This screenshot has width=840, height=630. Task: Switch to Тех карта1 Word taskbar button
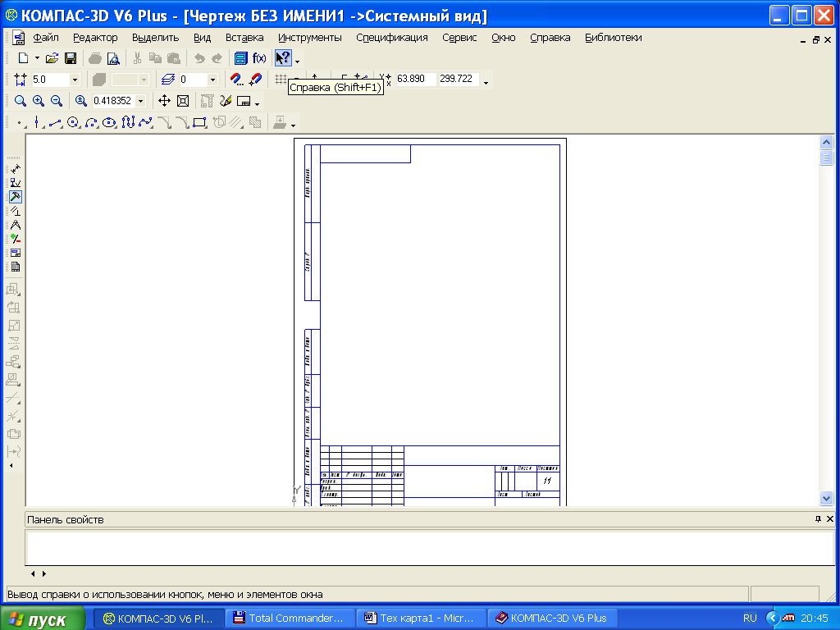pyautogui.click(x=421, y=619)
